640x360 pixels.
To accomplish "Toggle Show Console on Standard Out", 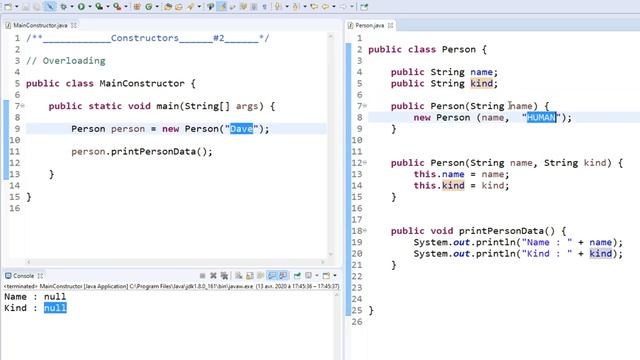I will pyautogui.click(x=272, y=276).
